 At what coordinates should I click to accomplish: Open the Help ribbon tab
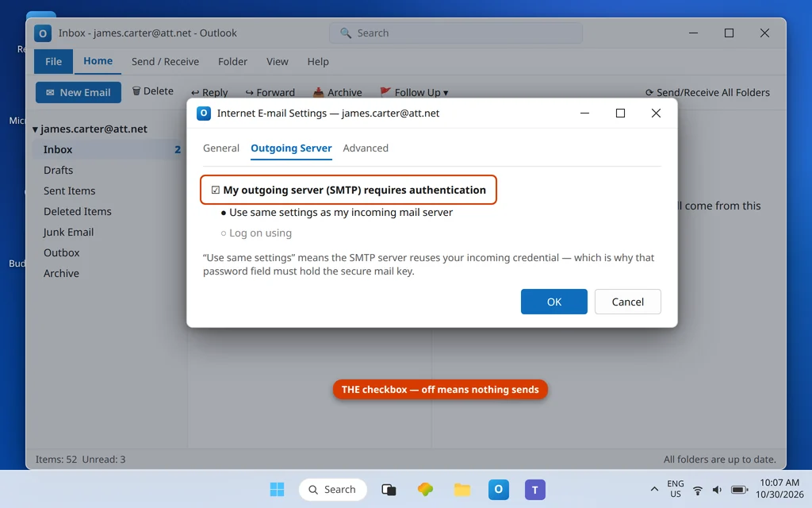(318, 62)
